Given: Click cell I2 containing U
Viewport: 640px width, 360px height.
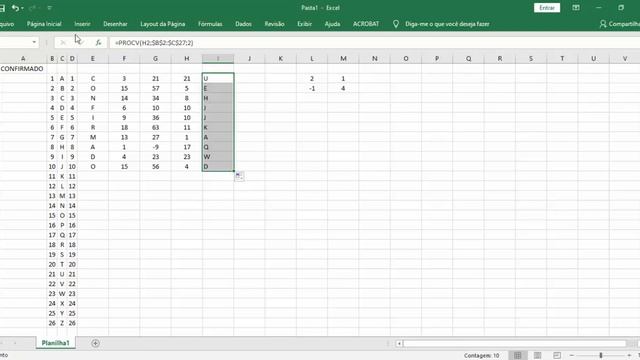Looking at the screenshot, I should tap(218, 78).
